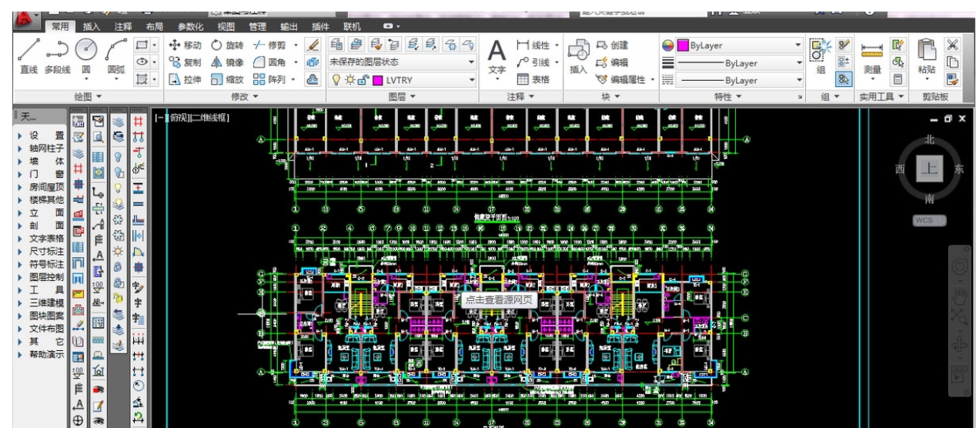Select the 直线 line drawing tool

(x=28, y=57)
